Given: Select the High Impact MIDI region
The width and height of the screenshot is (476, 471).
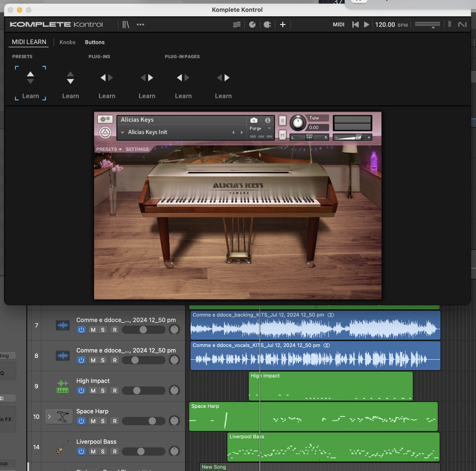Looking at the screenshot, I should (331, 386).
